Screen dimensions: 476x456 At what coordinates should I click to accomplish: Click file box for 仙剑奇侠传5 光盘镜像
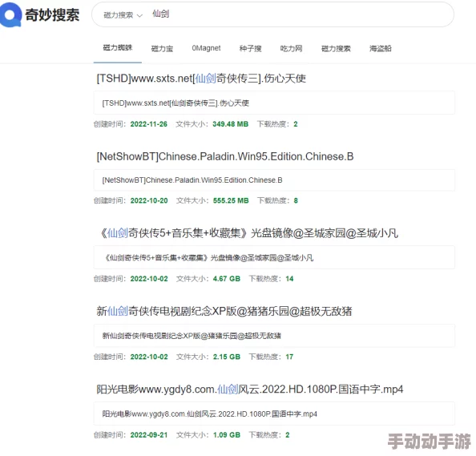274,257
